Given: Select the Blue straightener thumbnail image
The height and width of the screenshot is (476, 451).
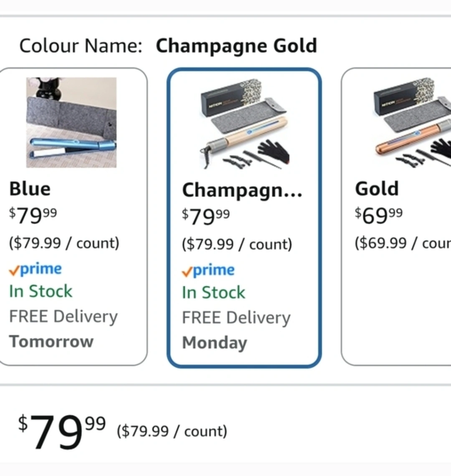Looking at the screenshot, I should click(71, 122).
